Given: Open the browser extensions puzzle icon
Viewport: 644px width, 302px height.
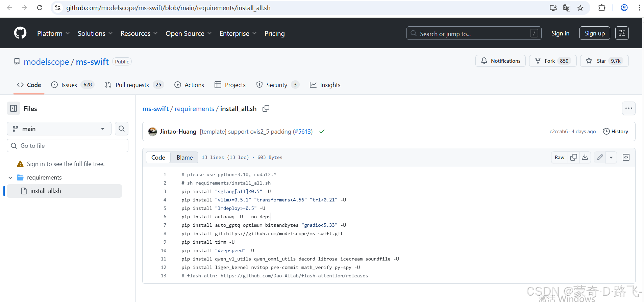Looking at the screenshot, I should click(x=602, y=8).
